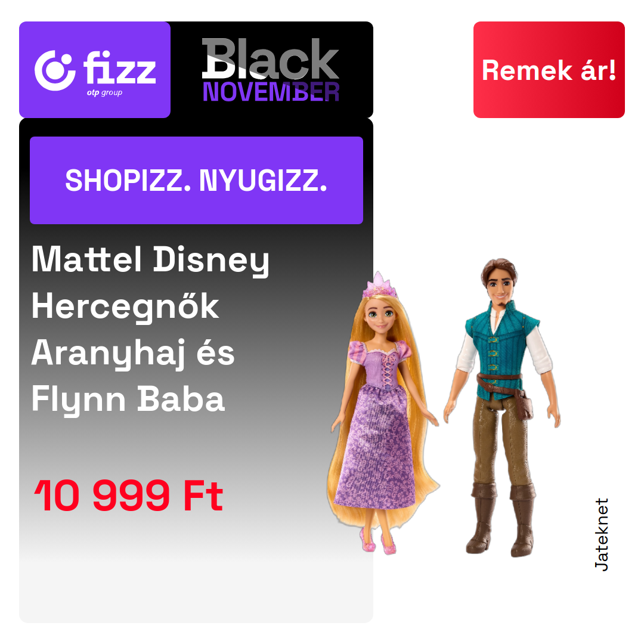Click the Black November logo
The image size is (644, 644).
click(x=271, y=70)
